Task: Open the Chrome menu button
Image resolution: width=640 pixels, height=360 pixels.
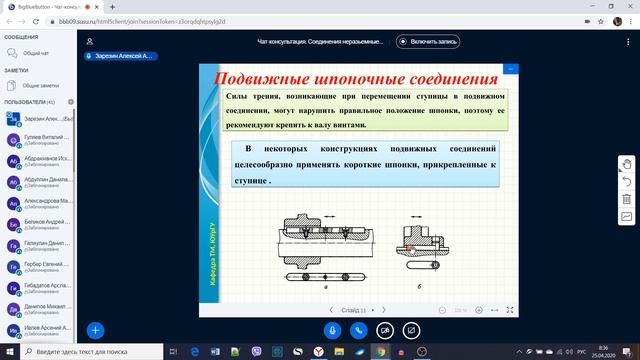Action: (x=631, y=22)
